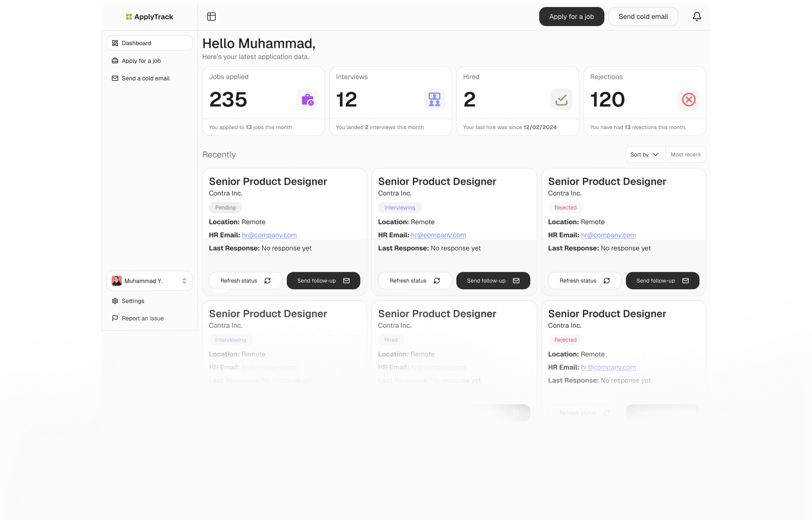
Task: Select Apply for a job sidebar item
Action: [141, 61]
